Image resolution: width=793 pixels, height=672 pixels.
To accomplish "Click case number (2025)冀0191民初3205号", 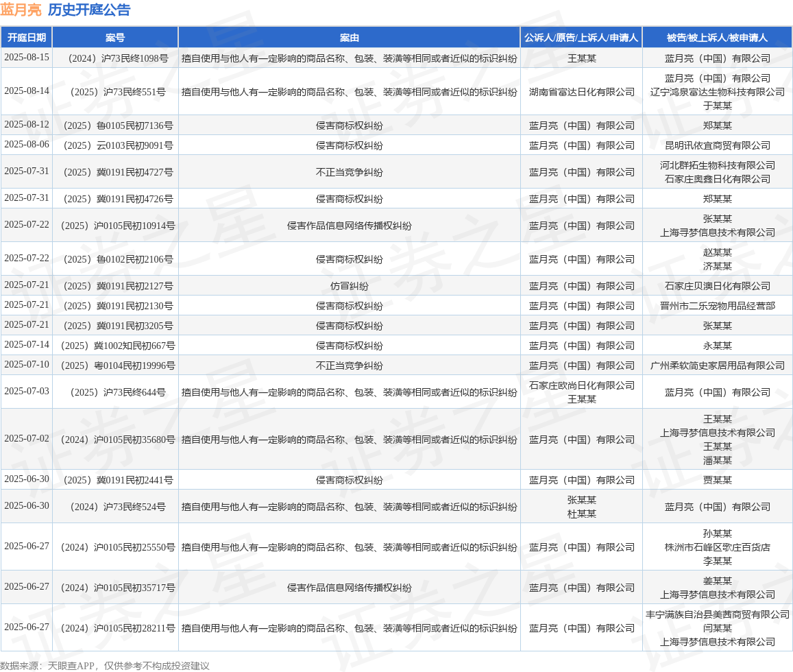I will pos(114,326).
